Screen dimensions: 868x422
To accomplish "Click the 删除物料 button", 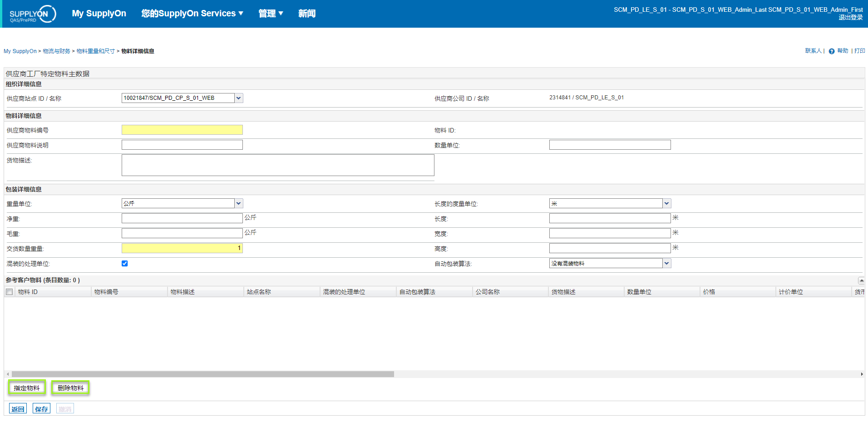I will pyautogui.click(x=70, y=388).
